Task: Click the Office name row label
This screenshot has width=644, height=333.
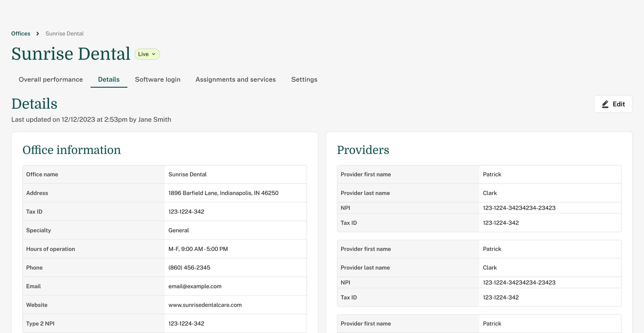Action: pos(42,175)
